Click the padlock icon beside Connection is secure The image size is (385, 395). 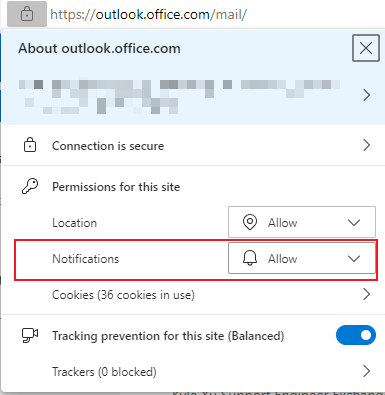coord(30,145)
